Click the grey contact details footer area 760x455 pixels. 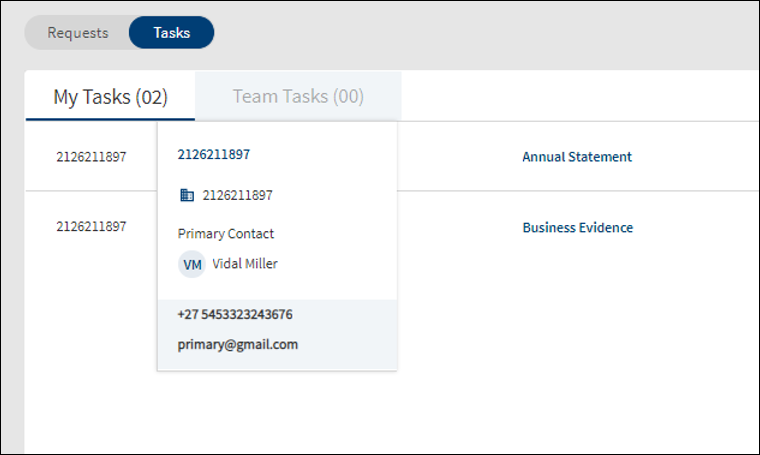pyautogui.click(x=277, y=335)
